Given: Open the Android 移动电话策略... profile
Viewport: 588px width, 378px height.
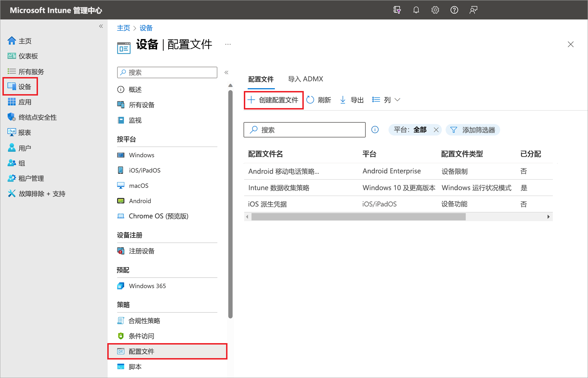Looking at the screenshot, I should click(x=284, y=171).
